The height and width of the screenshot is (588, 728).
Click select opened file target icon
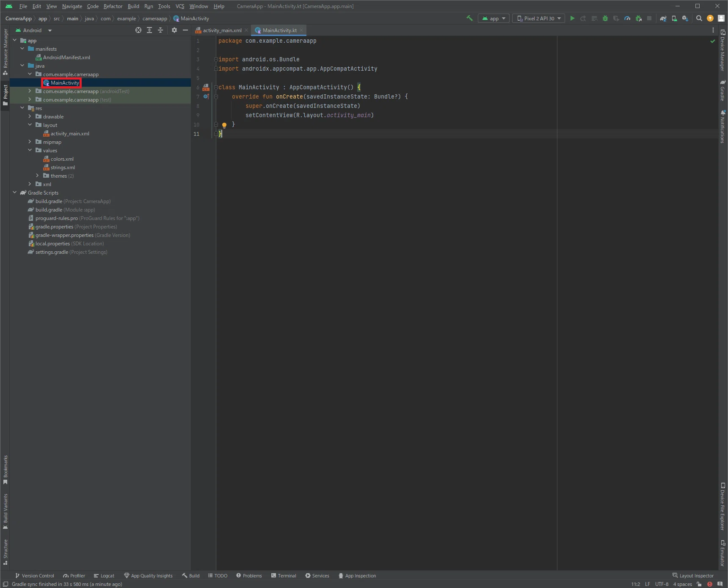coord(138,30)
